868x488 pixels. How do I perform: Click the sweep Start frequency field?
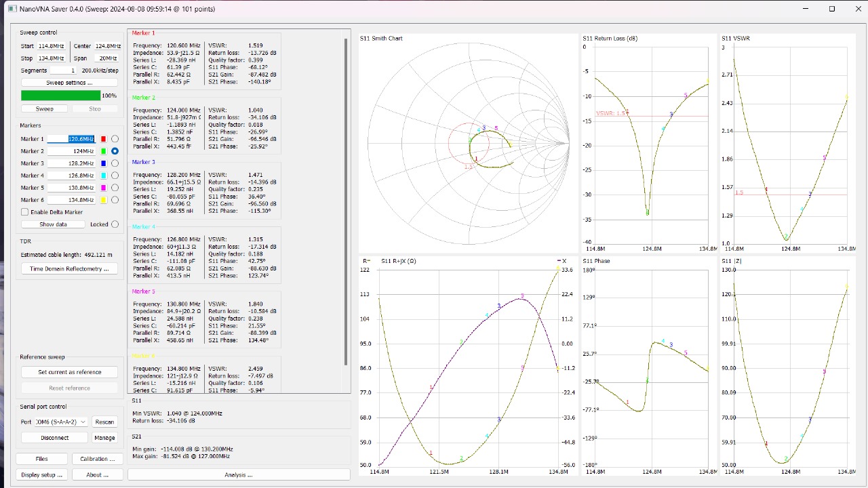[52, 46]
